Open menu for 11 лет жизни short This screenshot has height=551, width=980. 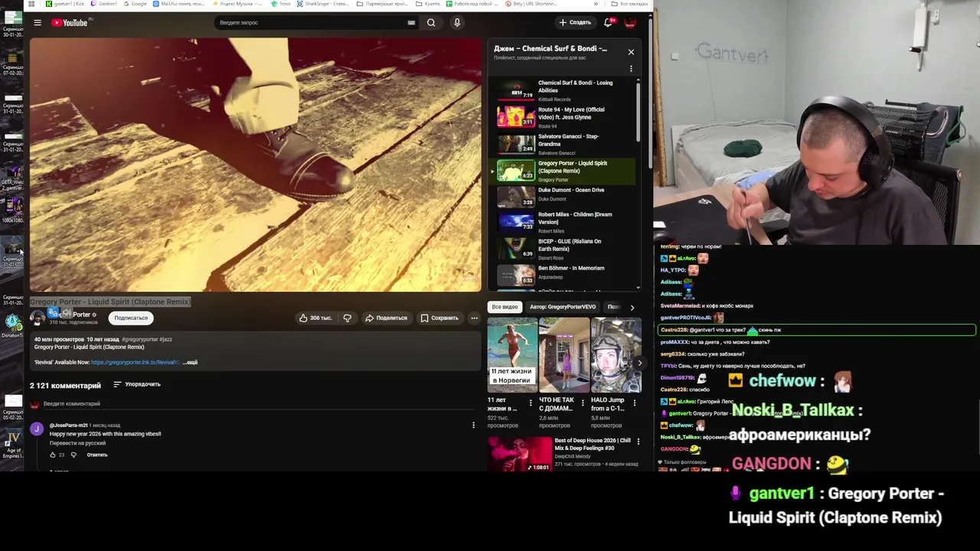(531, 403)
